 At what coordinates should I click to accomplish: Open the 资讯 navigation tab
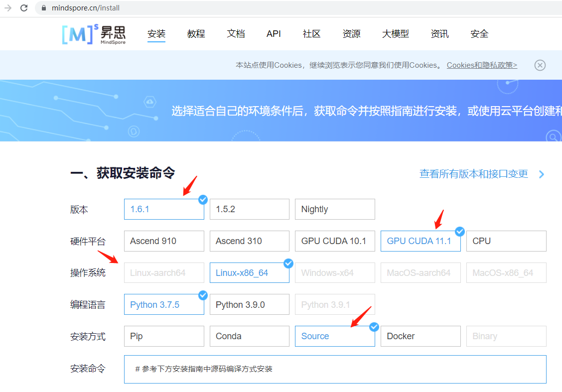point(439,34)
